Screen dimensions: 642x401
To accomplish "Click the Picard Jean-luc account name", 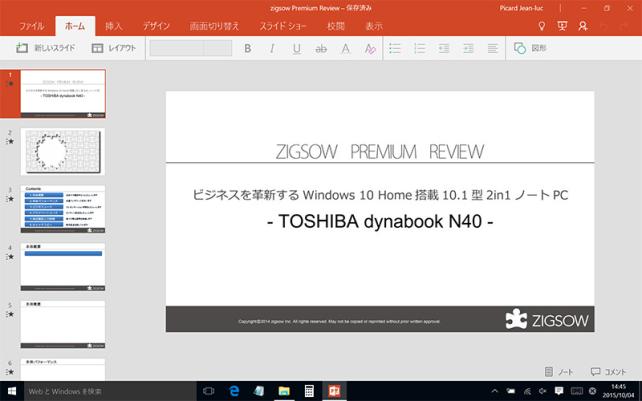I will [x=521, y=8].
